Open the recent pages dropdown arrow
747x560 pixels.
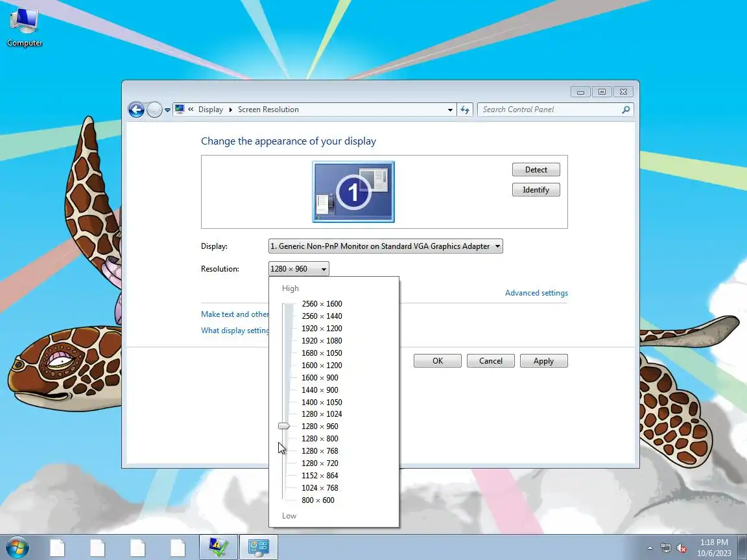[167, 110]
